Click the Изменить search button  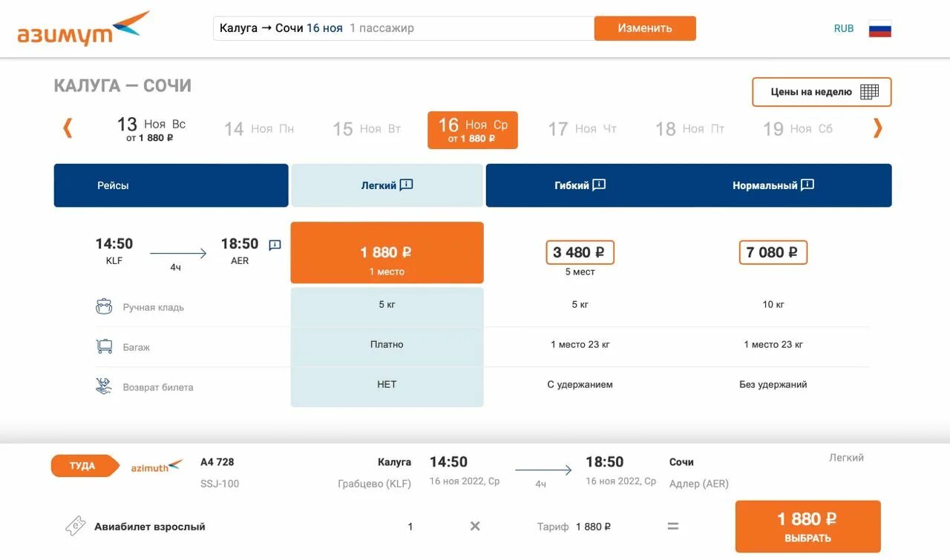coord(645,28)
